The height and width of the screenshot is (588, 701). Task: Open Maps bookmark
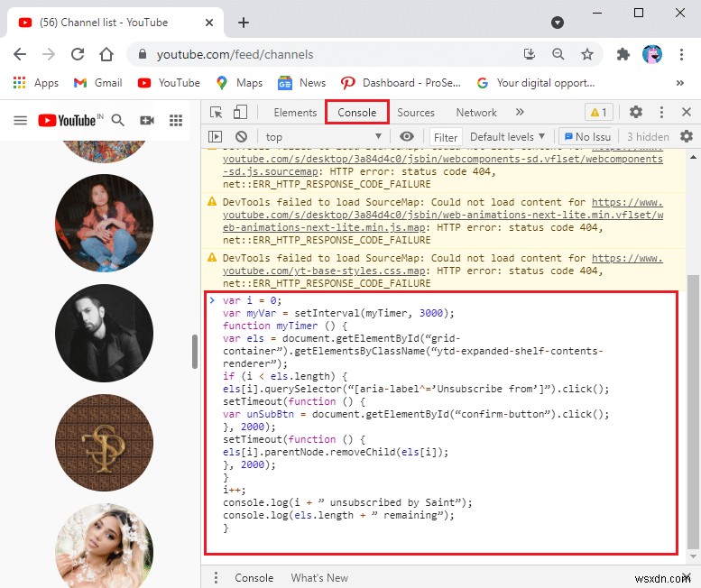(239, 83)
